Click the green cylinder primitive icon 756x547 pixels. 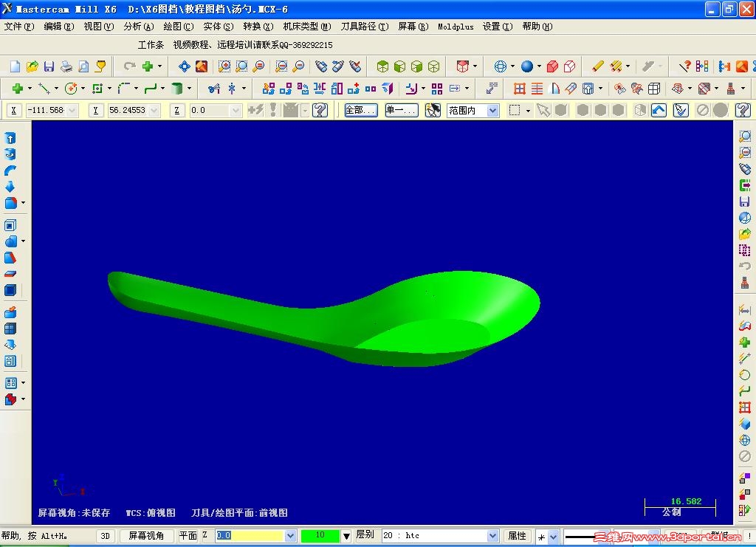(x=177, y=88)
